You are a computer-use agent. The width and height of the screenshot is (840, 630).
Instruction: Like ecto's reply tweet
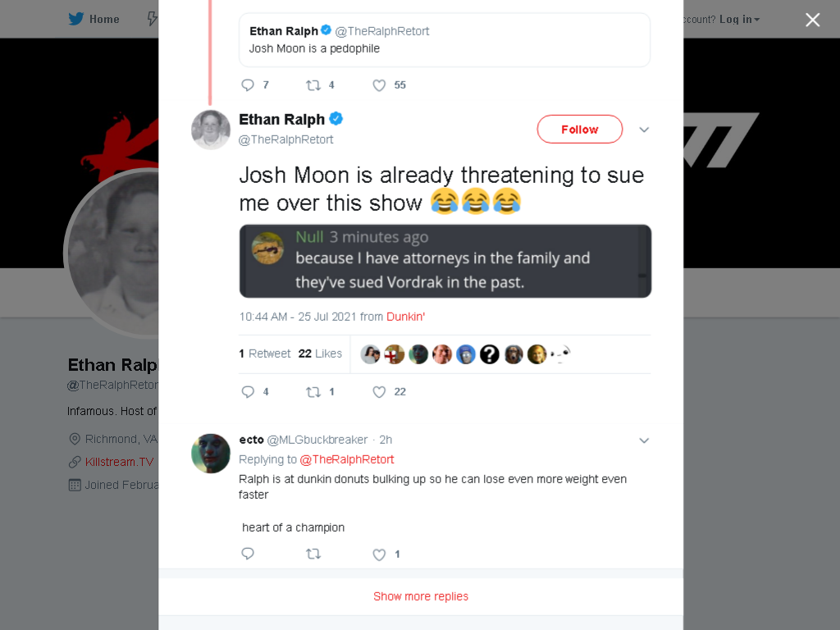click(379, 555)
